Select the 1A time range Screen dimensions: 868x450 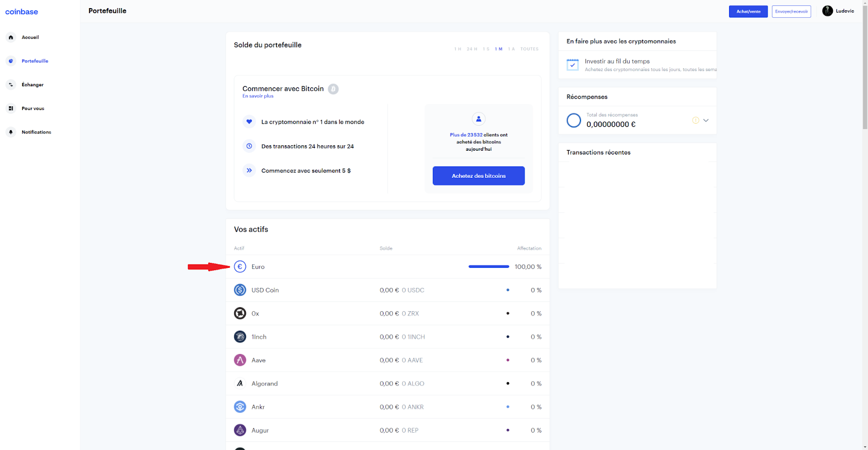(x=512, y=49)
